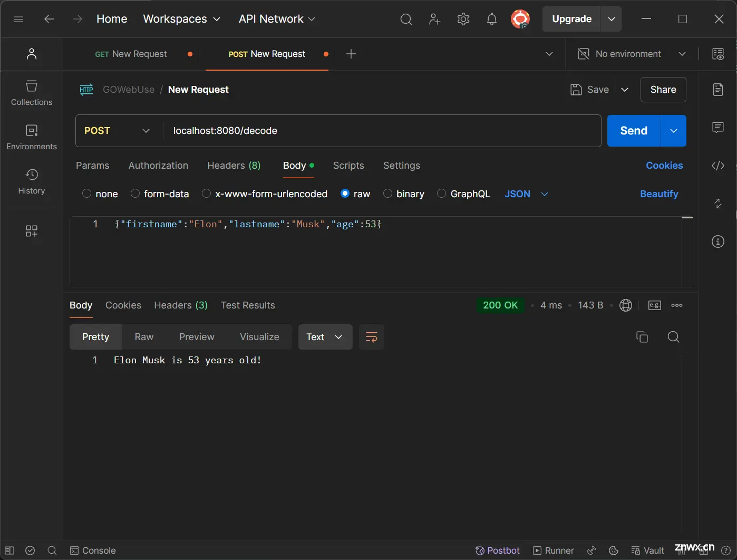Expand the Save options arrow
The height and width of the screenshot is (560, 737).
625,90
